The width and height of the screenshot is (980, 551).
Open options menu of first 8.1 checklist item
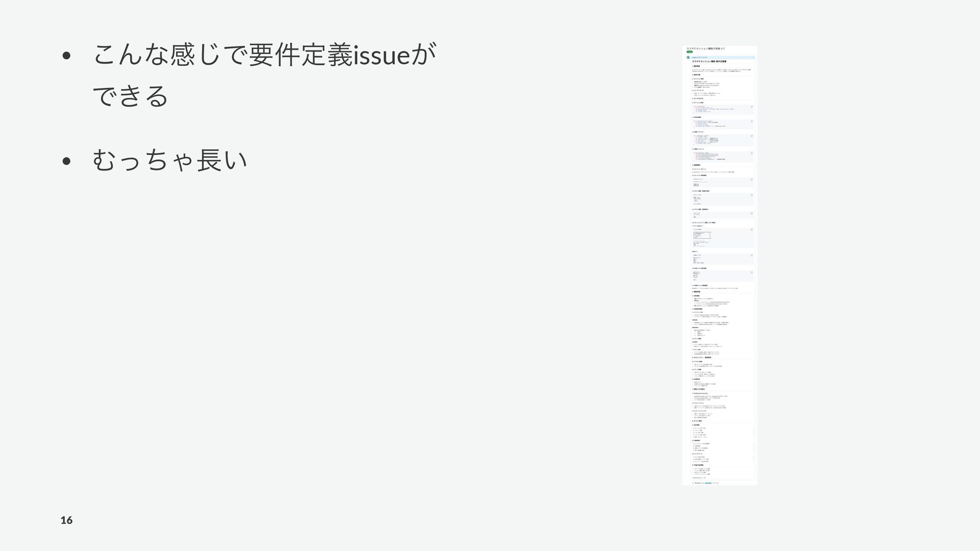point(753,428)
